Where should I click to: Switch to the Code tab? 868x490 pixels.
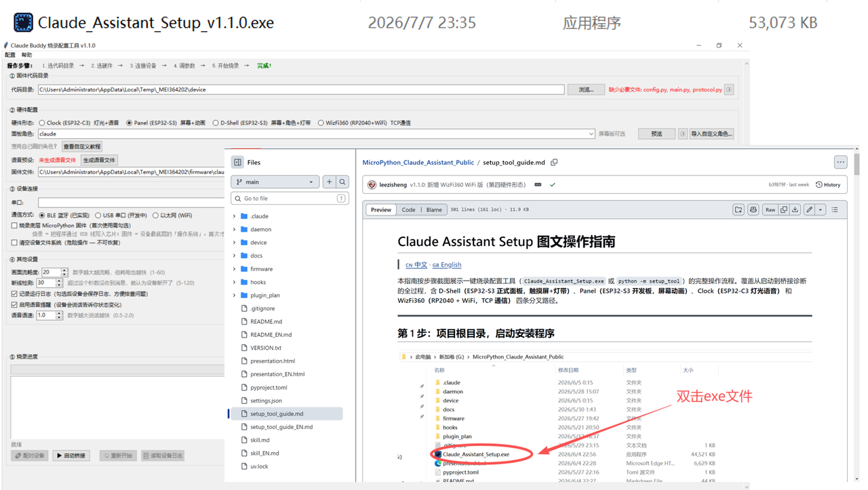pyautogui.click(x=408, y=210)
